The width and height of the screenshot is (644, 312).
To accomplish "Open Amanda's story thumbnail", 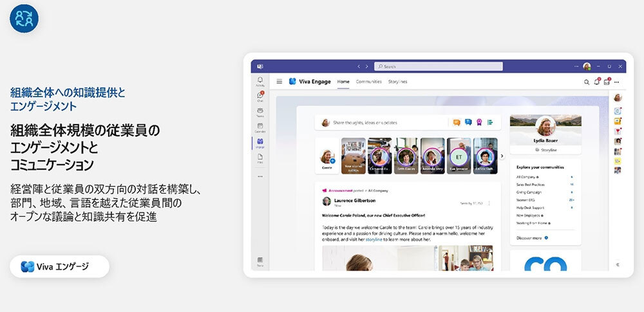I will [x=433, y=156].
